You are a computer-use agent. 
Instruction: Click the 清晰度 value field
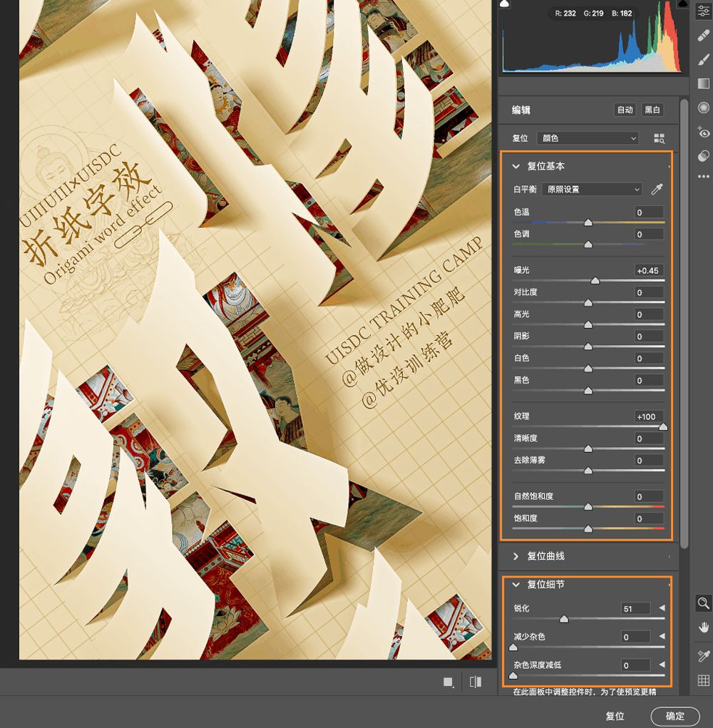(649, 439)
